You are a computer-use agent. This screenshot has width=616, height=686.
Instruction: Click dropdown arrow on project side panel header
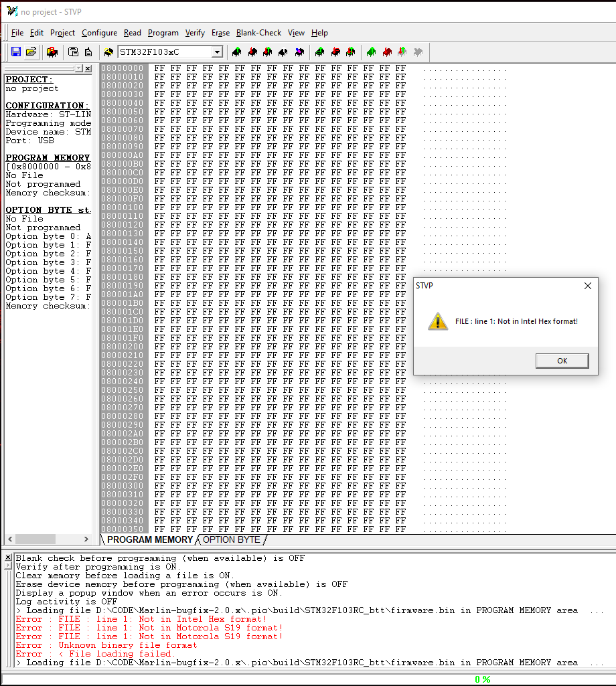[79, 69]
